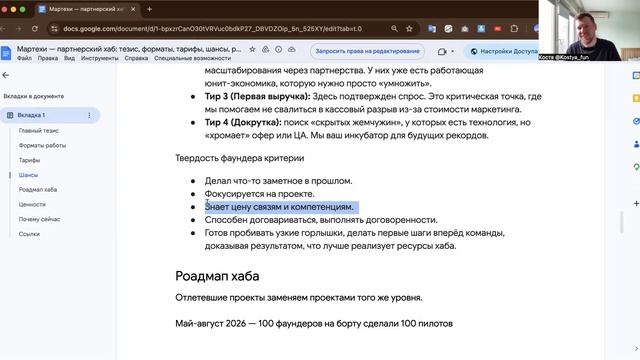The image size is (640, 360).
Task: Click the document vertical scrollbar thumb
Action: tap(622, 222)
